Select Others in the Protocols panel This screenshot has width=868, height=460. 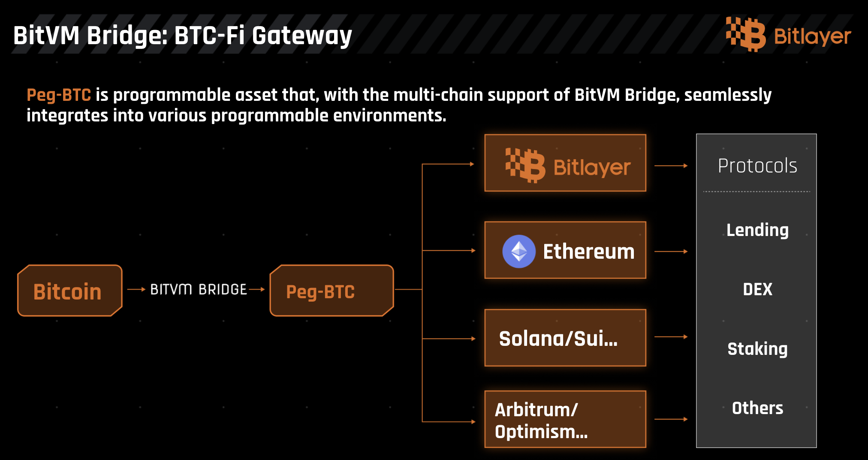(757, 408)
